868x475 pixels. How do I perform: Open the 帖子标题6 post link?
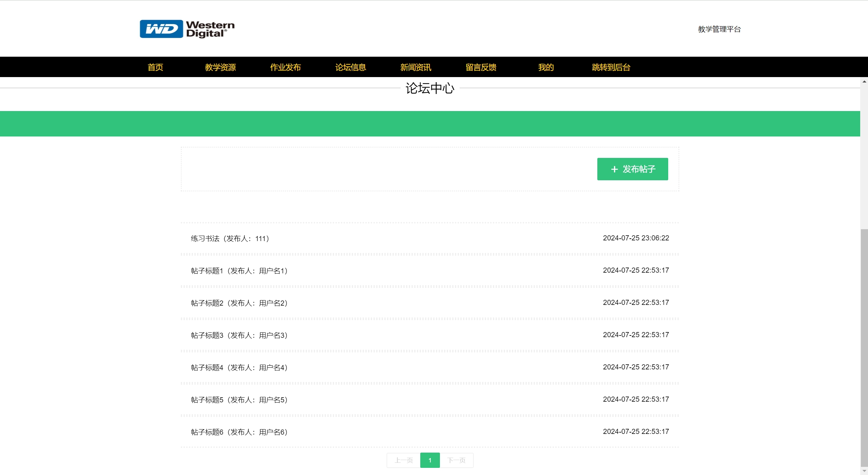pyautogui.click(x=239, y=432)
